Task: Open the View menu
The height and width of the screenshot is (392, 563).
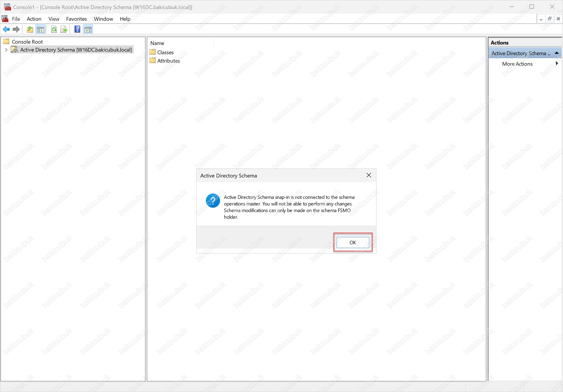Action: (54, 19)
